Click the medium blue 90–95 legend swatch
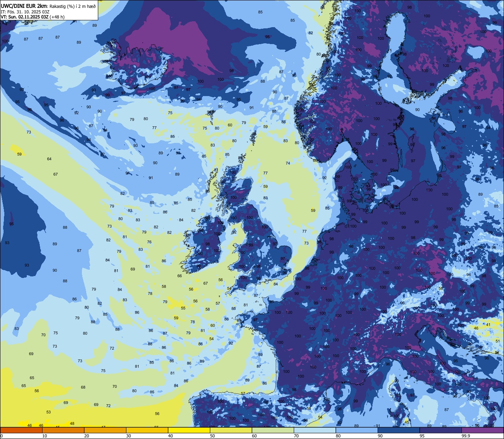 (x=398, y=430)
